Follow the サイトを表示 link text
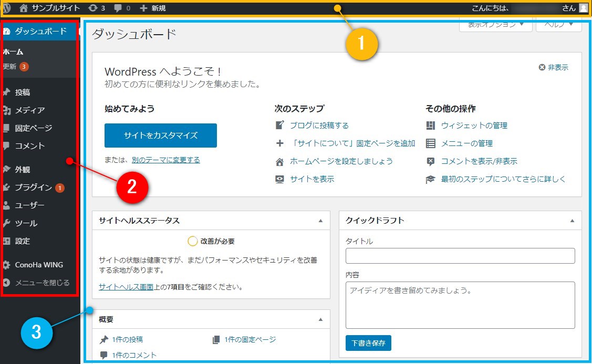The image size is (592, 364). coord(312,179)
